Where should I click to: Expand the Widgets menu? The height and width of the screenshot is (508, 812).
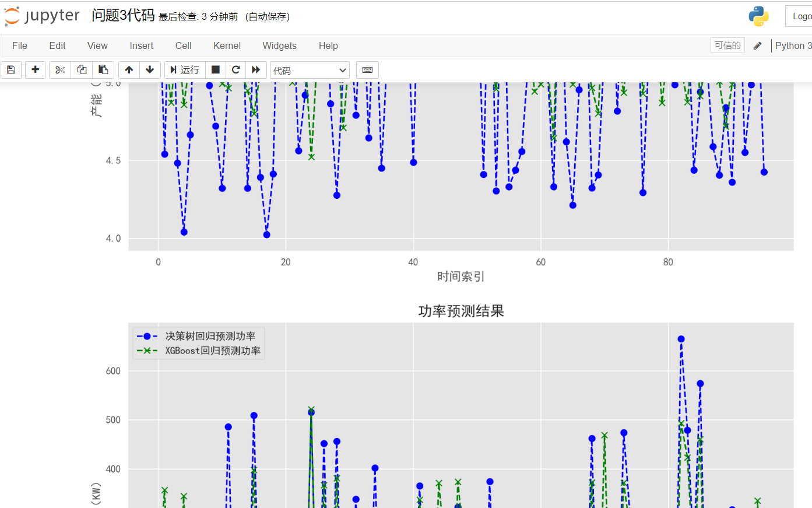coord(279,45)
